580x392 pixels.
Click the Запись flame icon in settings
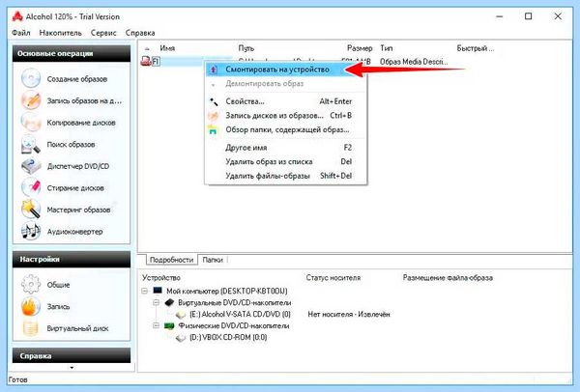pos(31,306)
